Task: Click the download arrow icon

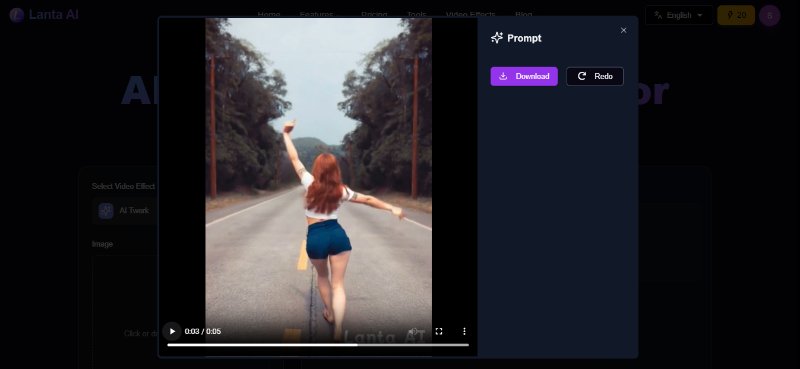Action: (x=503, y=76)
